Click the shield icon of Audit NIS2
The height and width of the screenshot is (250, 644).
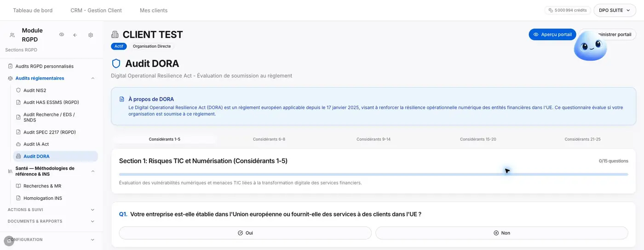click(18, 91)
